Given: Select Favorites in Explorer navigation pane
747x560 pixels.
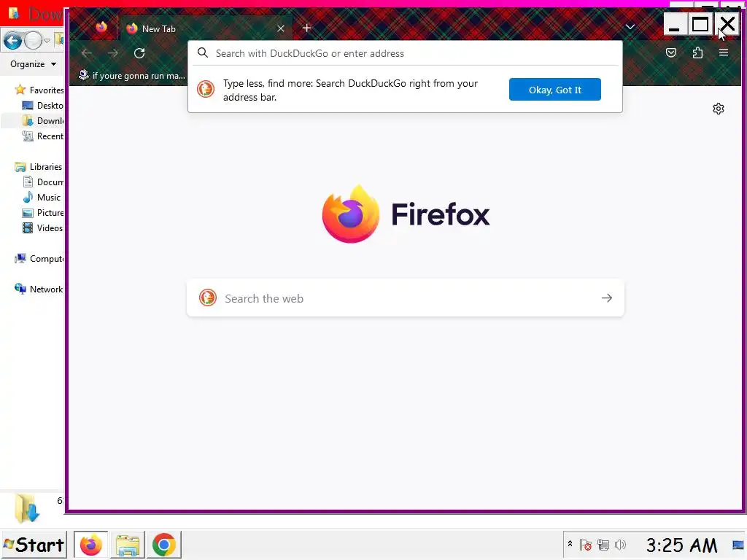Looking at the screenshot, I should point(39,90).
